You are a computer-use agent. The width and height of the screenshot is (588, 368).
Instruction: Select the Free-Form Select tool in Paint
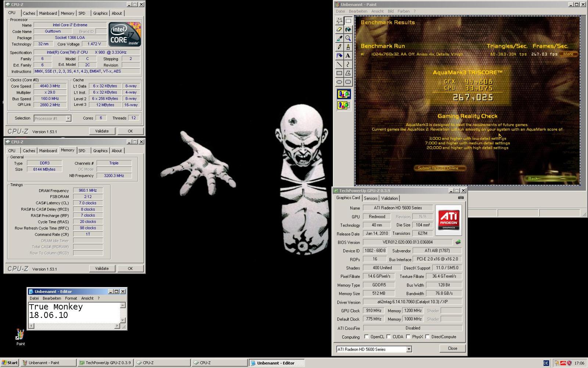pos(339,21)
